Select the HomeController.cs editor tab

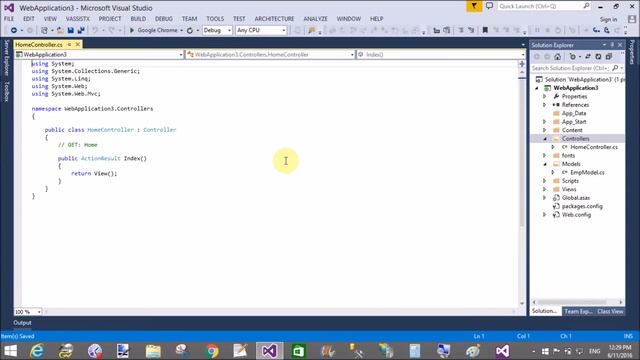(x=39, y=44)
